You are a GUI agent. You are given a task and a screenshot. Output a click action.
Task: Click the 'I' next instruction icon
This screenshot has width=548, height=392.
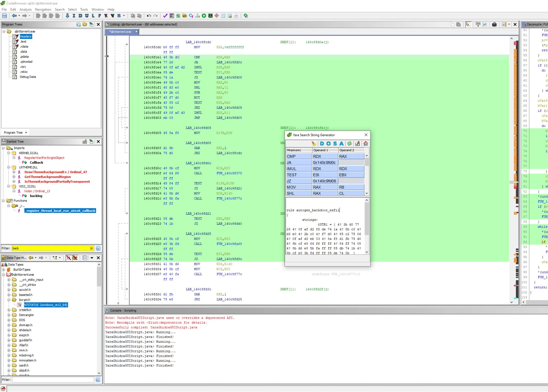pos(74,16)
